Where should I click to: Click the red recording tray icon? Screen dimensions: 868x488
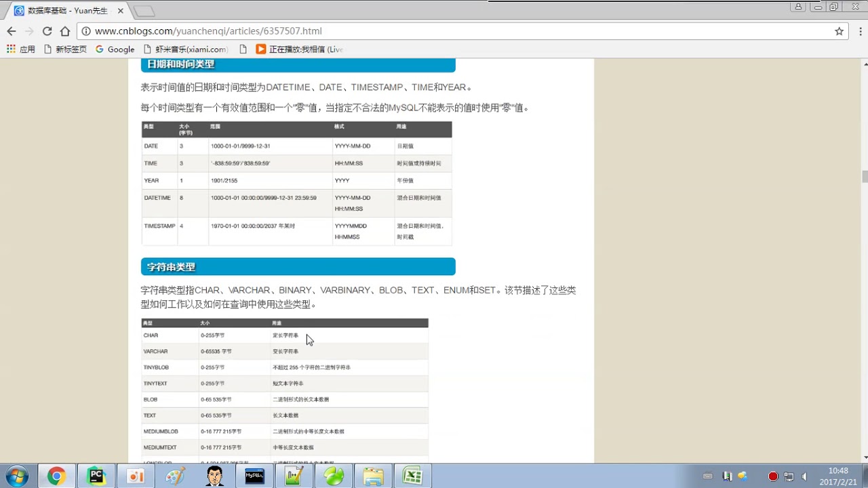(x=773, y=476)
